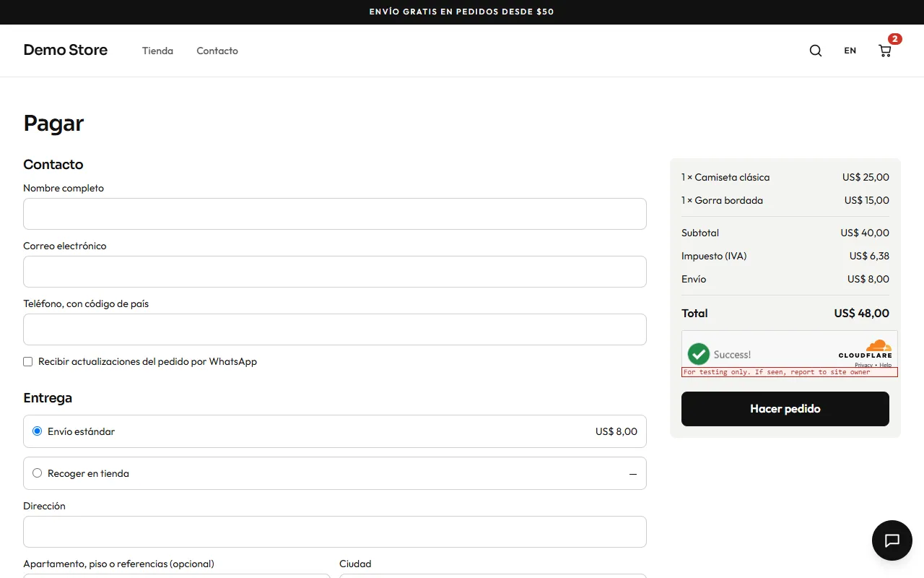The image size is (924, 578).
Task: Go to Tienda menu item
Action: [157, 51]
